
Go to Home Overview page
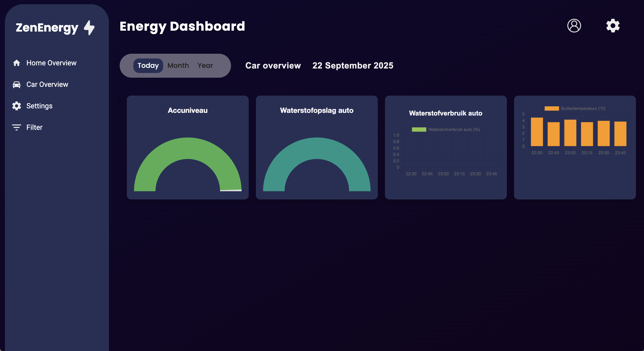(x=51, y=63)
